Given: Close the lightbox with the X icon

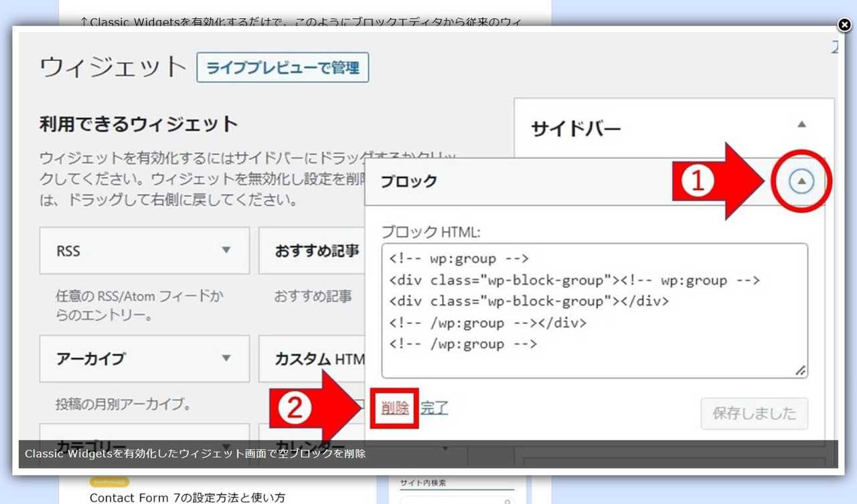Looking at the screenshot, I should tap(844, 25).
